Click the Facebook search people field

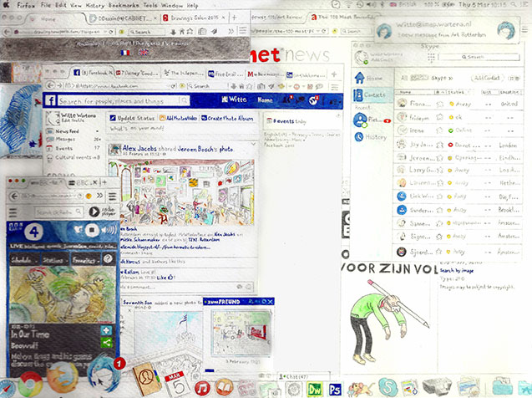point(123,100)
